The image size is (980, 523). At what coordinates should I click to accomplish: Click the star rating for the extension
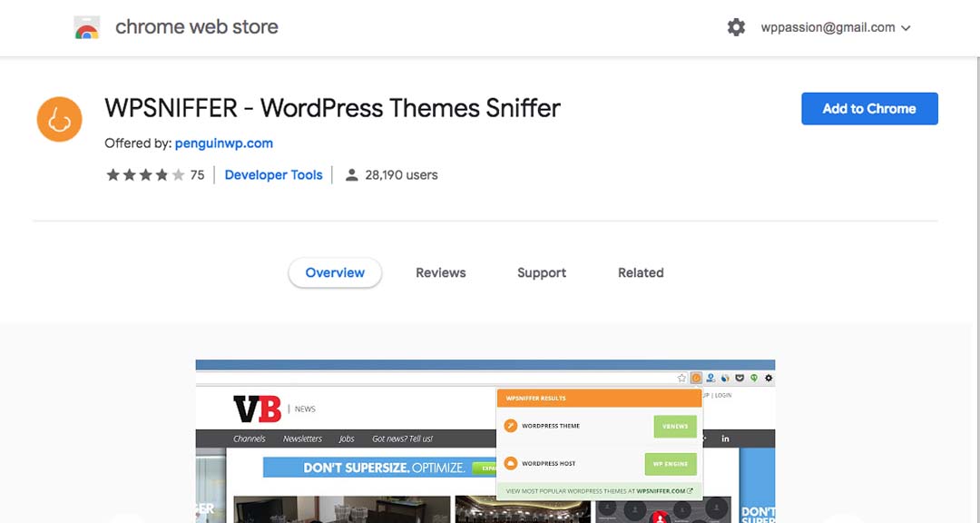coord(145,175)
